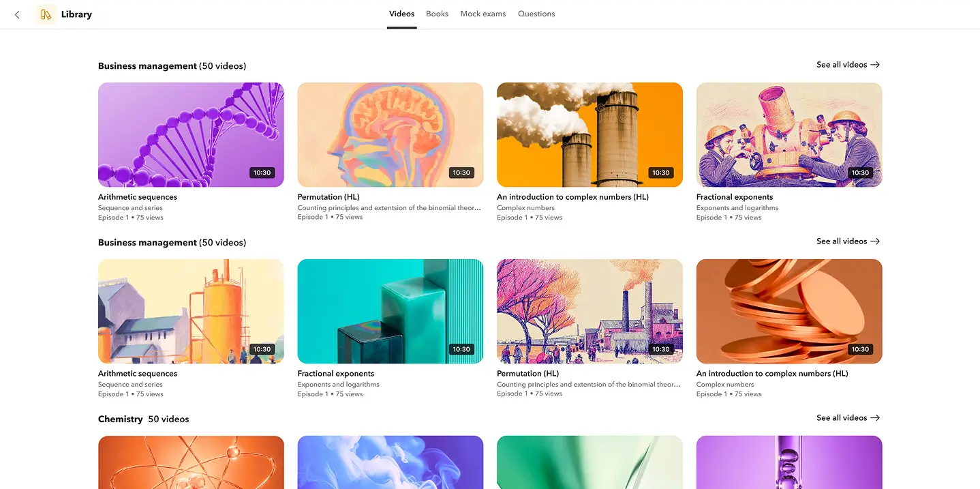Go back using the left chevron arrow
980x489 pixels.
[17, 14]
